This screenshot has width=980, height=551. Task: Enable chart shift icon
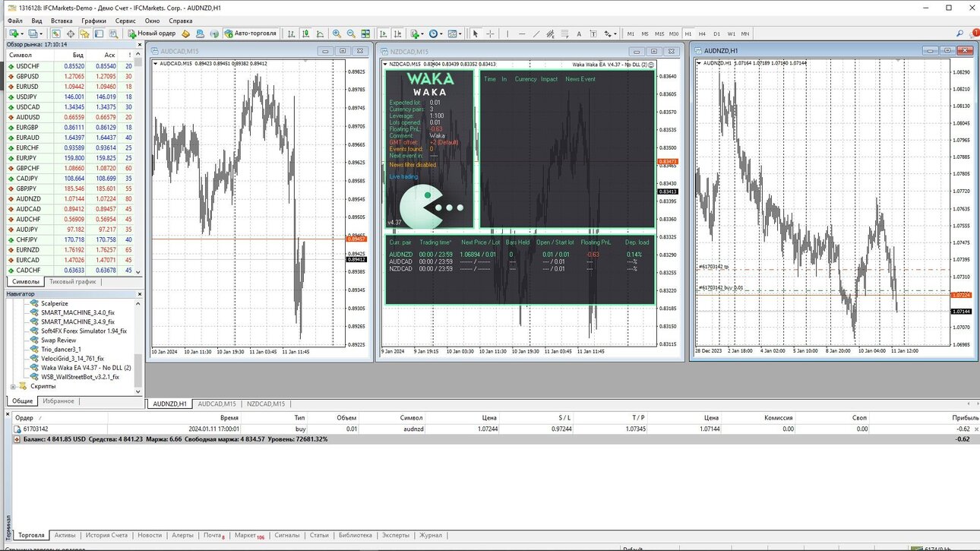tap(397, 33)
